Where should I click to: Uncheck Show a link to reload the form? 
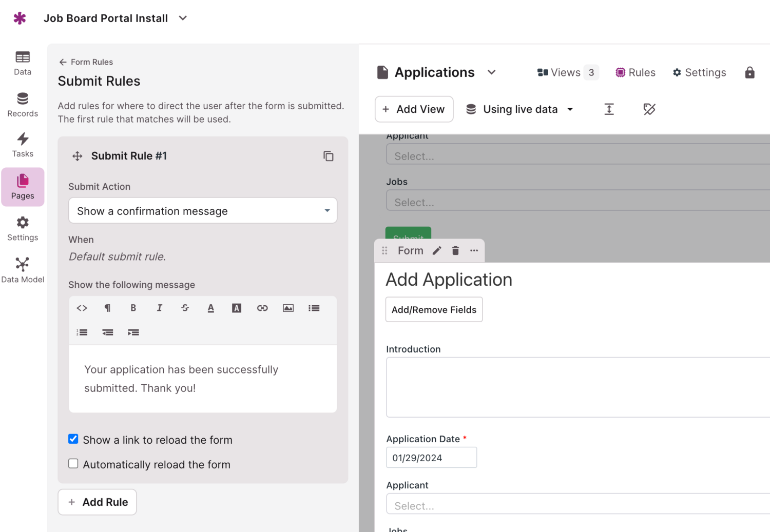pos(73,439)
